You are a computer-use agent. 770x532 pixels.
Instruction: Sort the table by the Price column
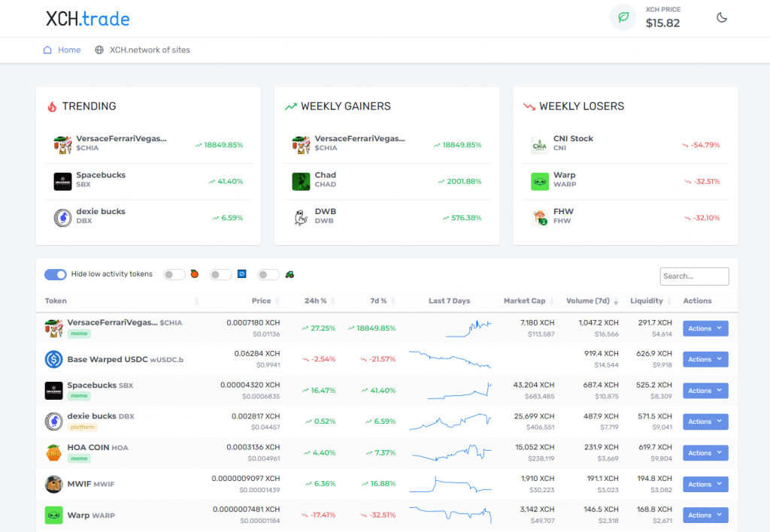tap(259, 301)
